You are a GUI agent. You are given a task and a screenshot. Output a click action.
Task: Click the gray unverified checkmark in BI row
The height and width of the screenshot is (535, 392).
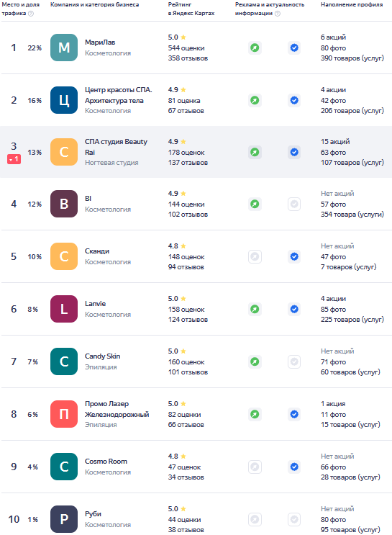(x=294, y=204)
